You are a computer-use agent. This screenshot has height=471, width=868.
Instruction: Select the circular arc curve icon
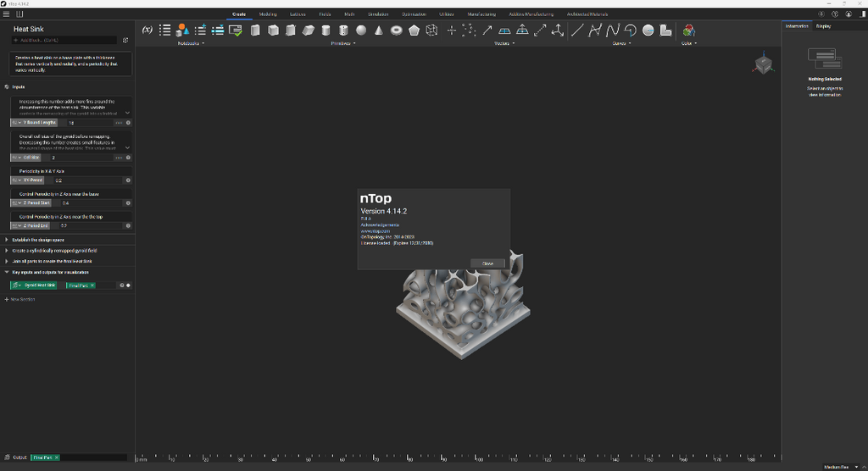coord(630,30)
